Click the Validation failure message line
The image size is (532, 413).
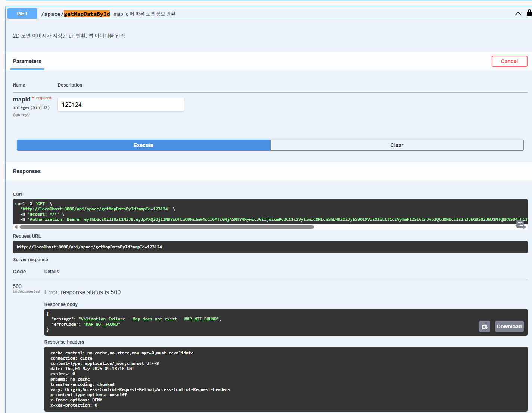(x=136, y=319)
